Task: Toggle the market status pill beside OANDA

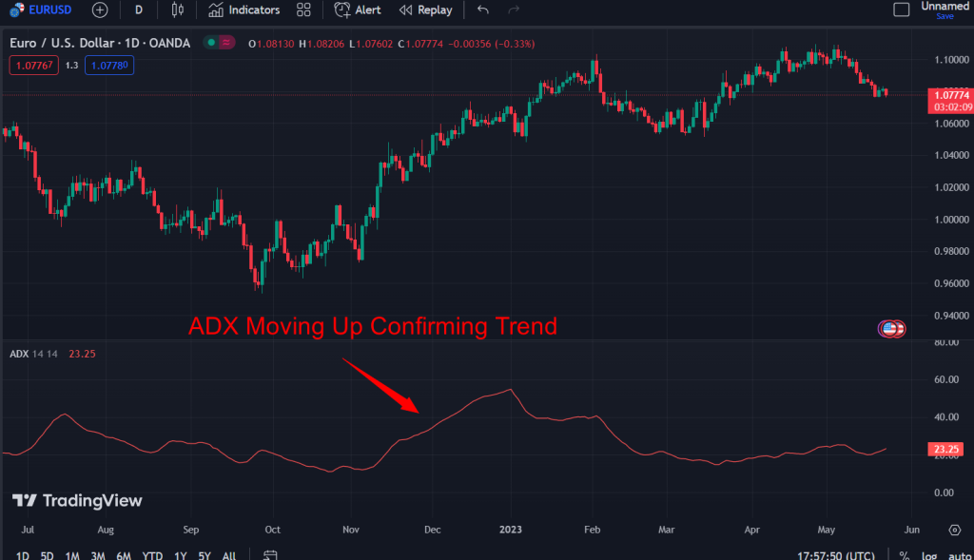Action: pos(220,44)
